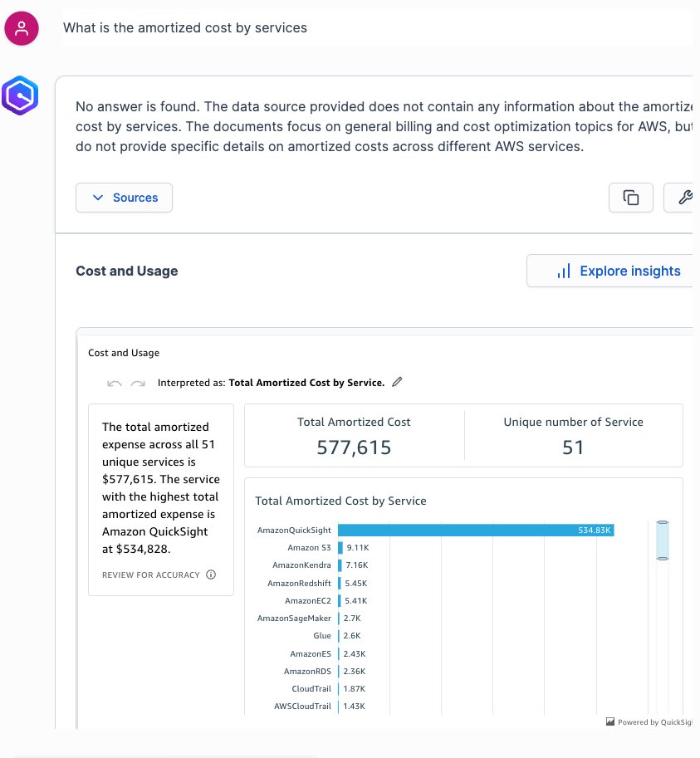Viewport: 700px width, 758px height.
Task: Click the 2.43K value for AmazonES
Action: coord(355,654)
